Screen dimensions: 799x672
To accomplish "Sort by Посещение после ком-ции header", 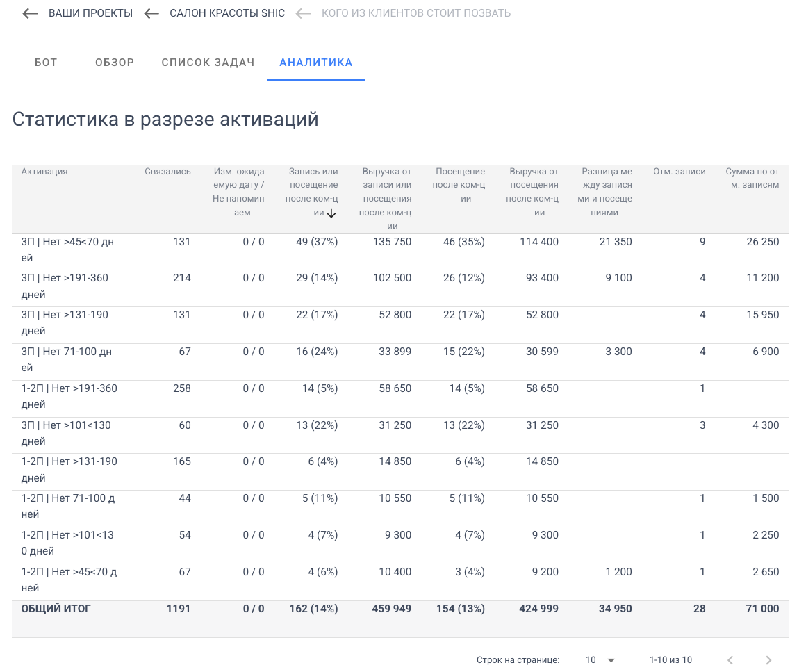I will [x=459, y=185].
